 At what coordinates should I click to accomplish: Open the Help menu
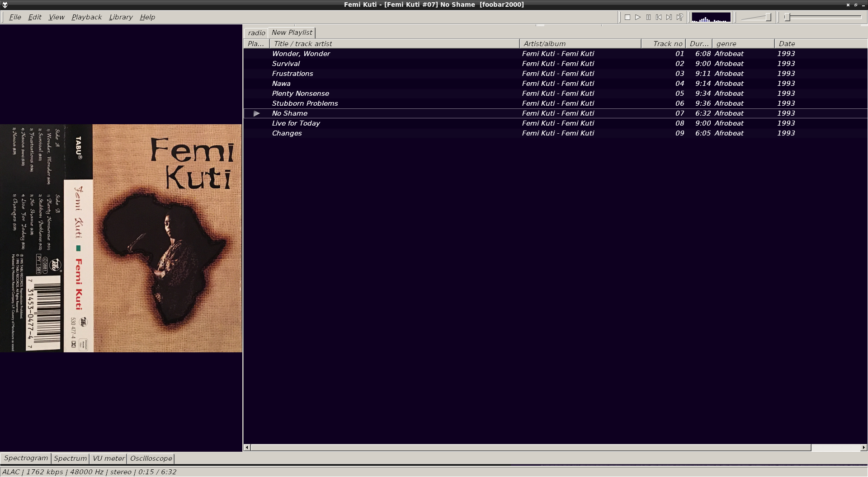pos(147,17)
